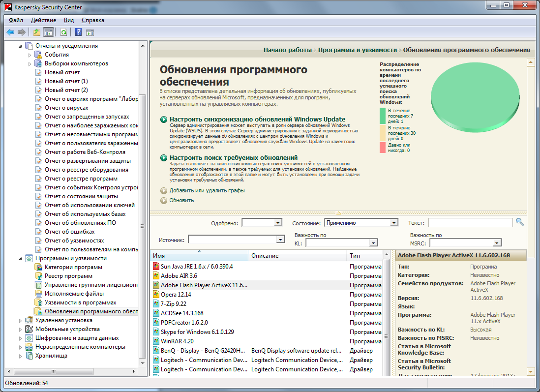This screenshot has width=540, height=392.
Task: Click the green Refresh toolbar icon
Action: pyautogui.click(x=63, y=32)
